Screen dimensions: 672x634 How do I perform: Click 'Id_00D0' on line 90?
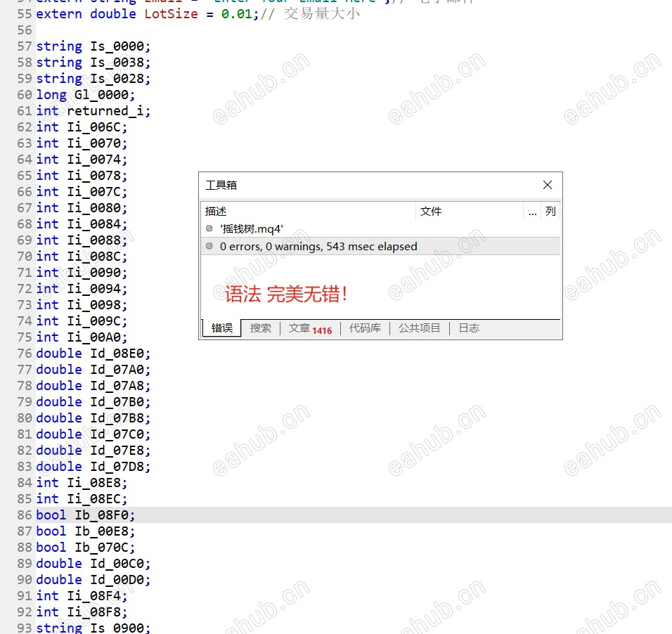click(117, 580)
